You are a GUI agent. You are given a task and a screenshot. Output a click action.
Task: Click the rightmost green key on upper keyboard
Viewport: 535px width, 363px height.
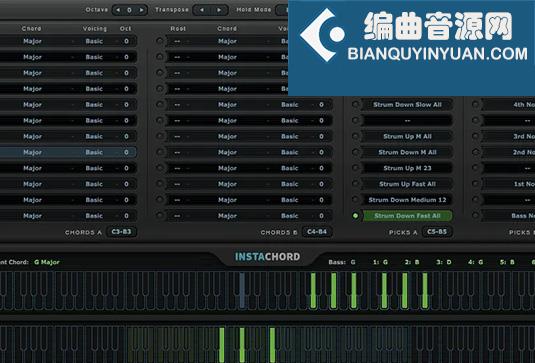(425, 290)
